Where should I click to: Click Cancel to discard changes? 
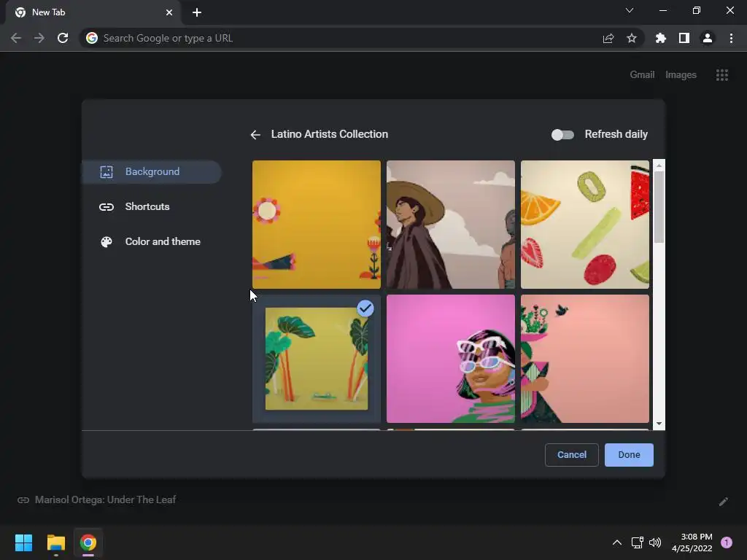click(x=572, y=455)
